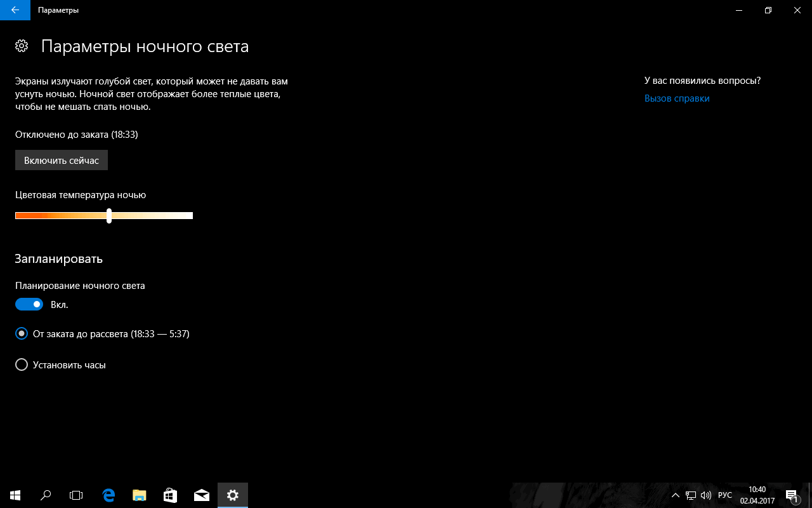The image size is (812, 508).
Task: Click the settings gear icon beside the page title
Action: [22, 46]
